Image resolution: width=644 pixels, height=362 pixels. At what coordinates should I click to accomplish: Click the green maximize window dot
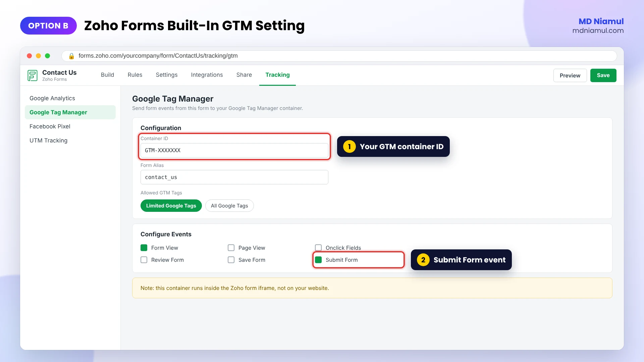[x=48, y=56]
